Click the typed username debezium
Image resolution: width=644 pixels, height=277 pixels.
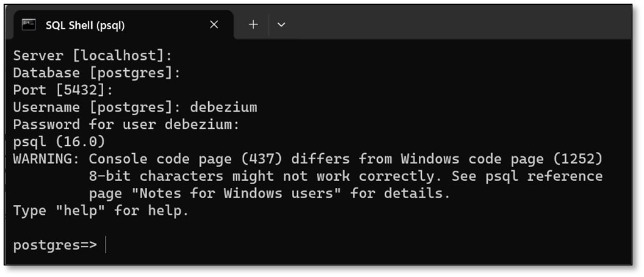tap(223, 107)
